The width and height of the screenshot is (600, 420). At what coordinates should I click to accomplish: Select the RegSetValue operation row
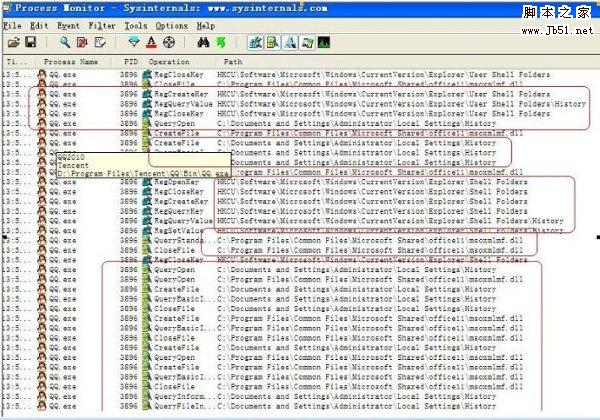[299, 231]
